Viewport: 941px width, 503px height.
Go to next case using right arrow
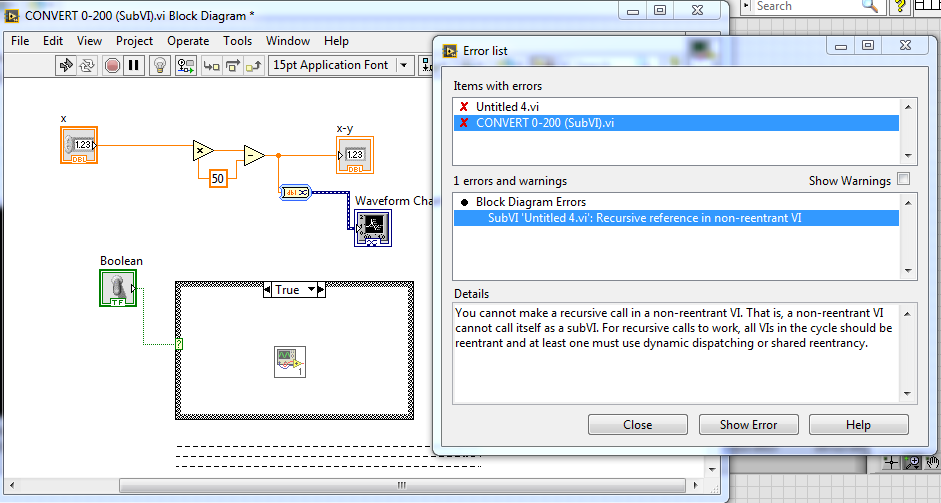pos(321,289)
